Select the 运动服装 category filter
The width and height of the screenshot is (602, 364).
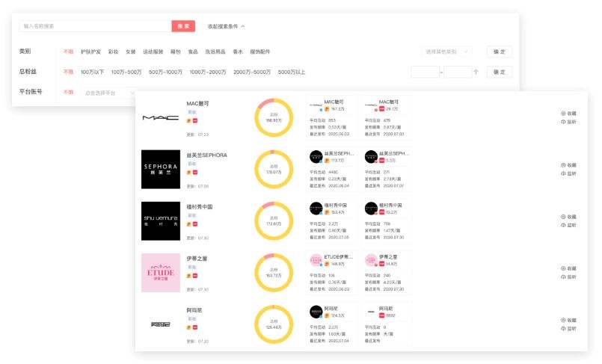pyautogui.click(x=153, y=52)
